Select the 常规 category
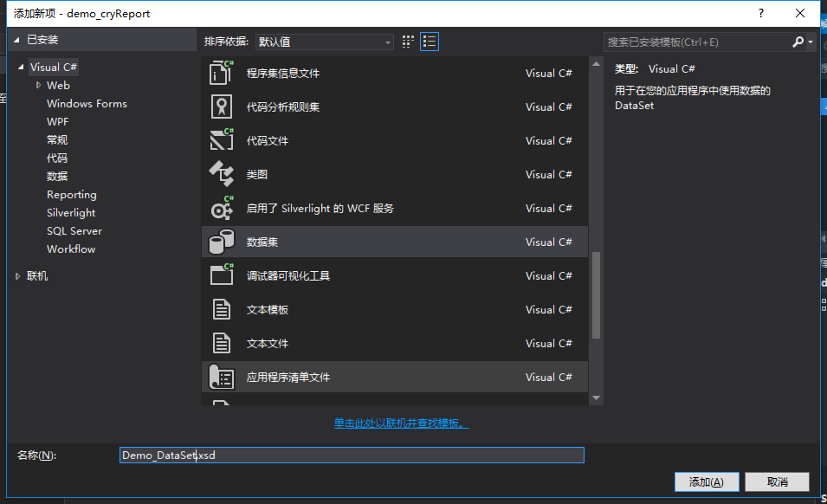 tap(57, 139)
